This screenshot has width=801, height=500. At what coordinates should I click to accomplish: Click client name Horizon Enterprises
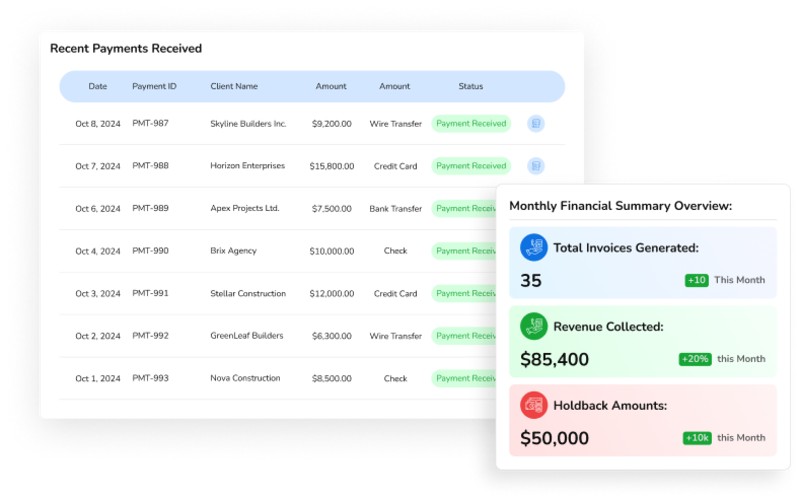247,165
